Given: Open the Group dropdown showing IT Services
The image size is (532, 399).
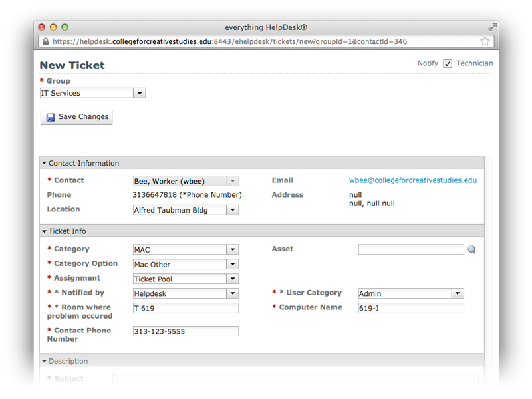Looking at the screenshot, I should (x=92, y=94).
